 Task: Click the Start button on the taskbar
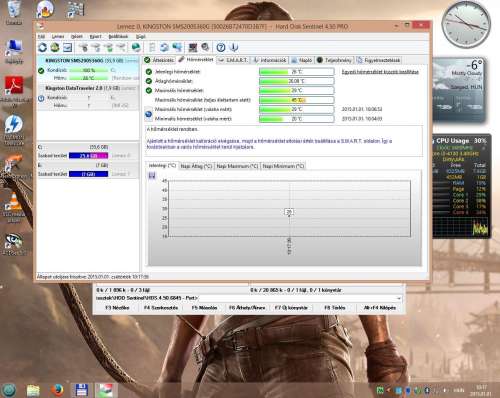pyautogui.click(x=9, y=390)
